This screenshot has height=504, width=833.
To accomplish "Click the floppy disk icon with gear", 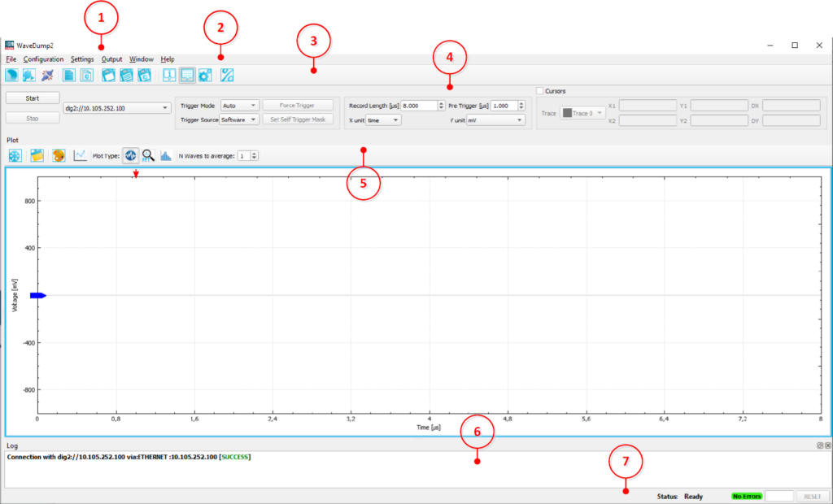I will click(145, 76).
